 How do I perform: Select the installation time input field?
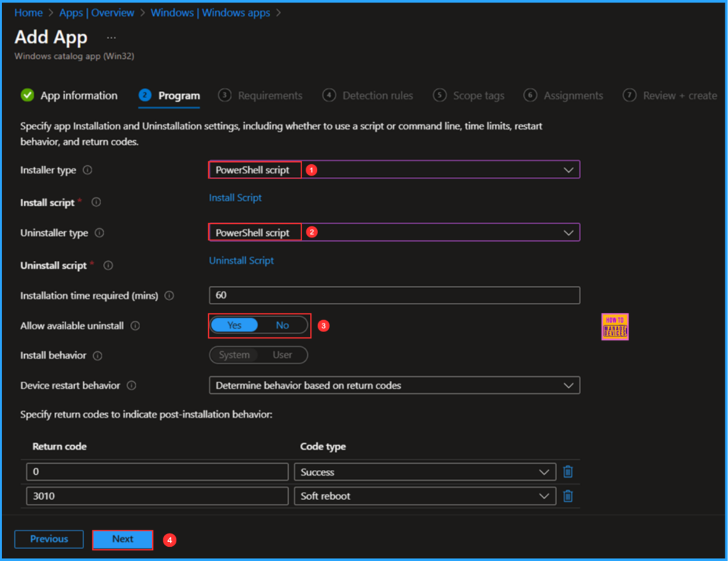(x=395, y=295)
